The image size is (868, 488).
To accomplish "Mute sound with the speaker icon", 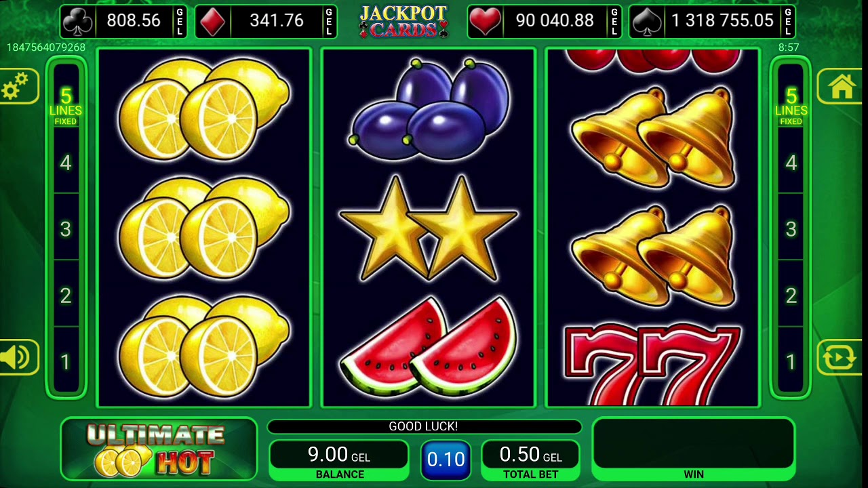I will pos(16,358).
